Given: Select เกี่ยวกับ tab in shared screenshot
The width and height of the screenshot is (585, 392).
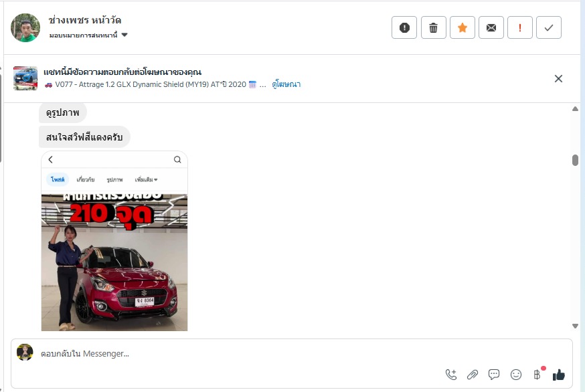Looking at the screenshot, I should click(x=86, y=180).
